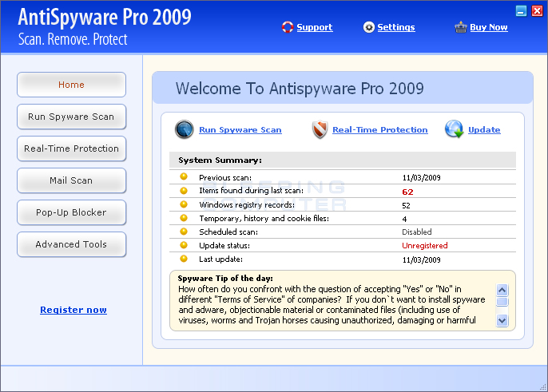Click the Last update date 11/03/2009
548x392 pixels.
pyautogui.click(x=421, y=260)
